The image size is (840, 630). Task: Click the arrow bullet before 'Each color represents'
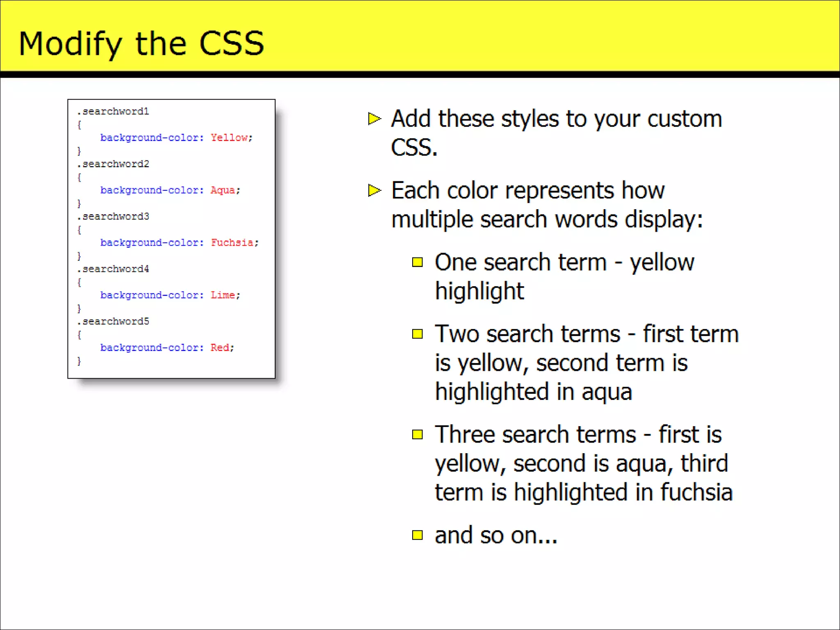[374, 190]
